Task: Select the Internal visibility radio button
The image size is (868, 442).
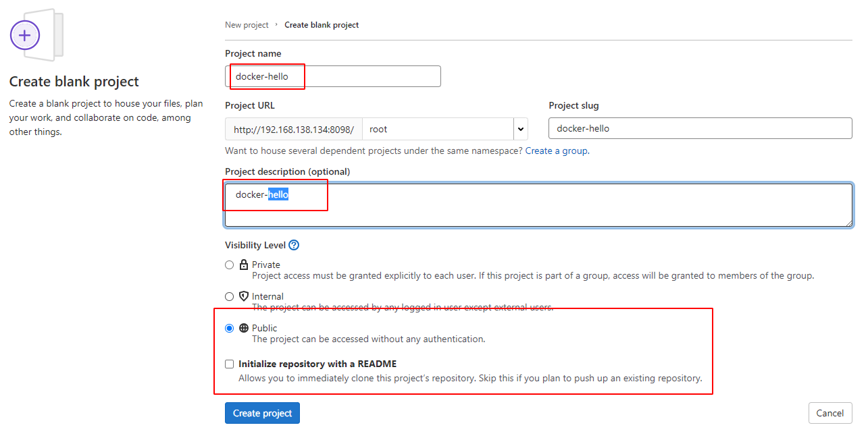Action: coord(230,296)
